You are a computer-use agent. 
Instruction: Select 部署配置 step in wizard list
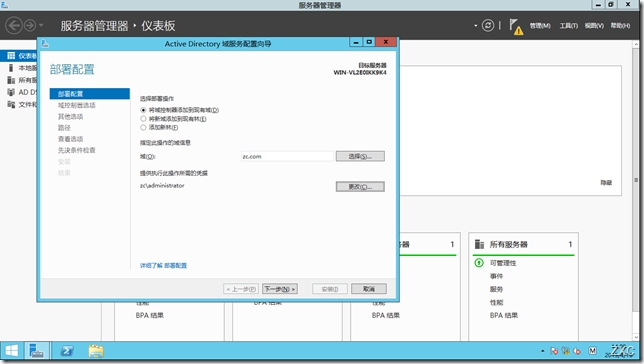pos(90,94)
